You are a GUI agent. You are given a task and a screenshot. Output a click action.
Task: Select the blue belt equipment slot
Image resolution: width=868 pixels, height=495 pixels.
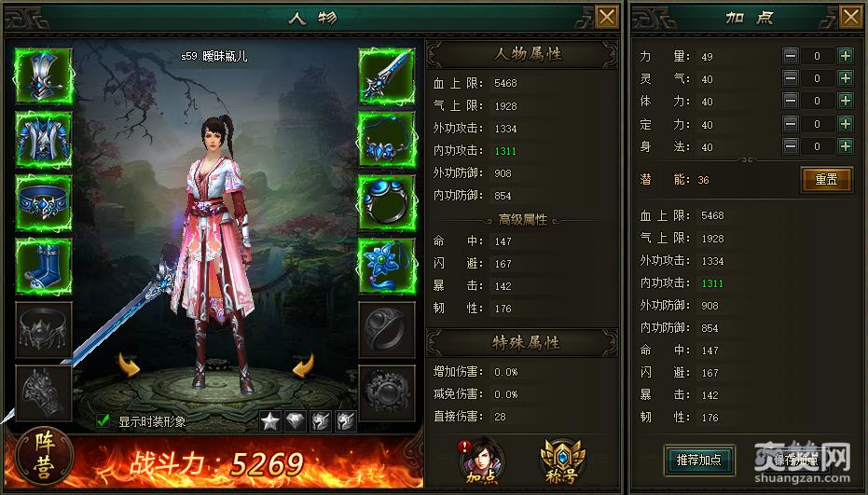44,203
